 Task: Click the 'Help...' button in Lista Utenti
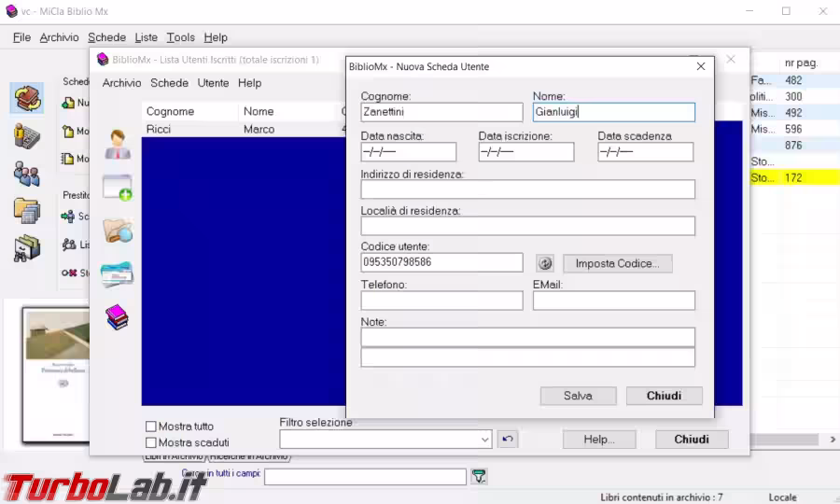click(599, 440)
